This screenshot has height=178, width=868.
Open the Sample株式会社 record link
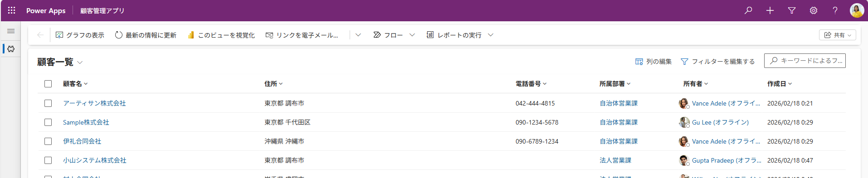(86, 122)
